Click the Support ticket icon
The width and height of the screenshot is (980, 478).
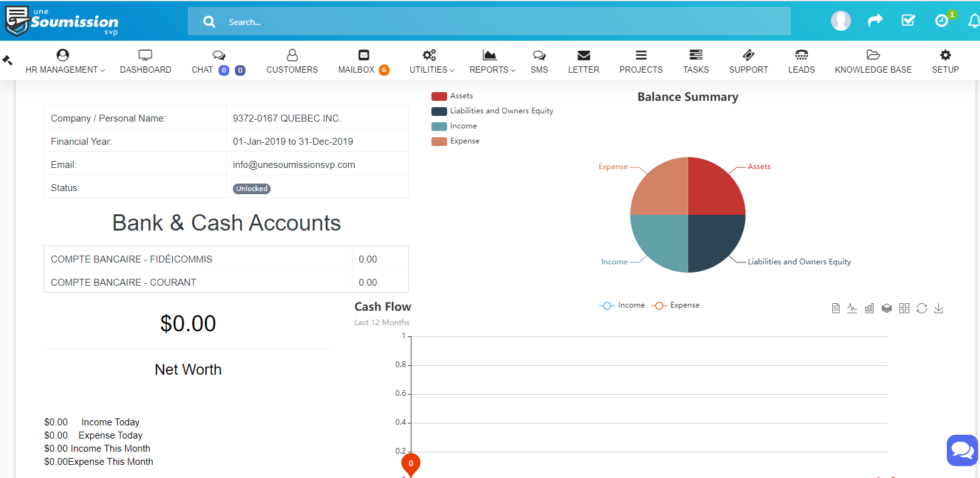click(x=748, y=55)
